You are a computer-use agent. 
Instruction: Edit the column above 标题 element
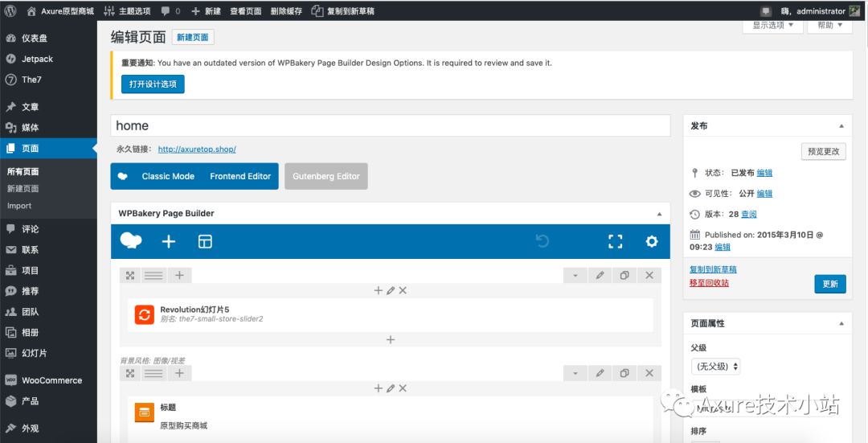[x=391, y=388]
